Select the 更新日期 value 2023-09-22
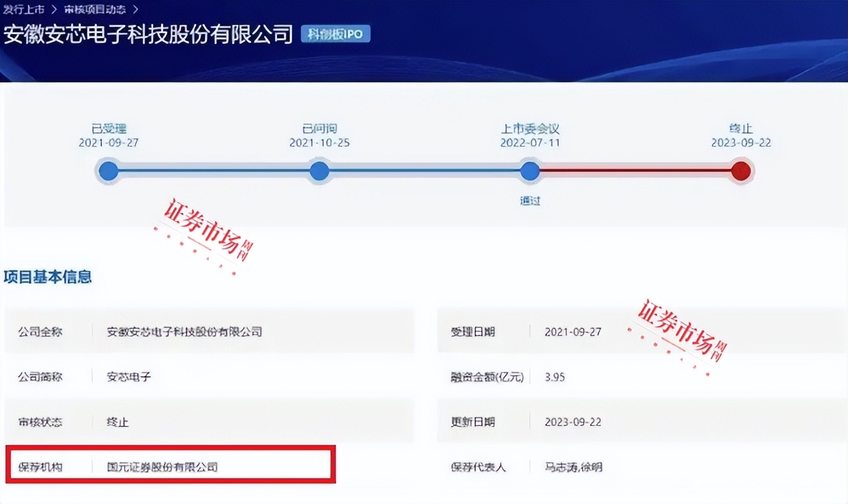Screen dimensions: 848x504 (x=573, y=422)
